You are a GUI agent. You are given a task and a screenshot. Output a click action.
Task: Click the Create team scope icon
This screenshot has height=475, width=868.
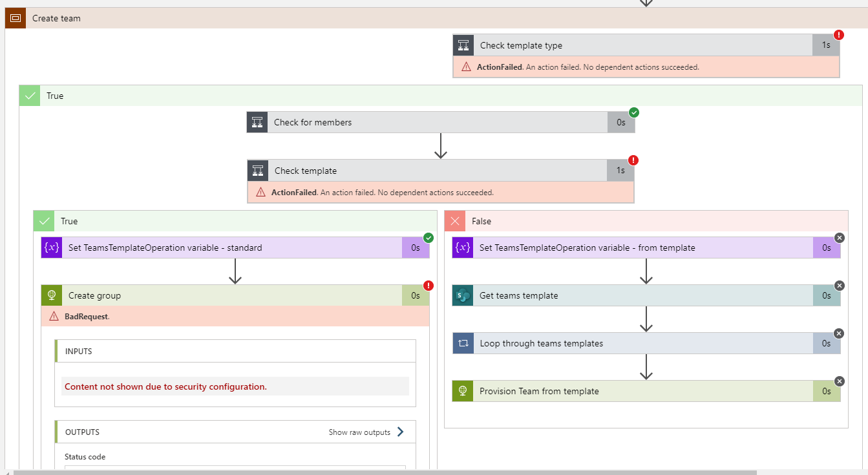pyautogui.click(x=16, y=18)
